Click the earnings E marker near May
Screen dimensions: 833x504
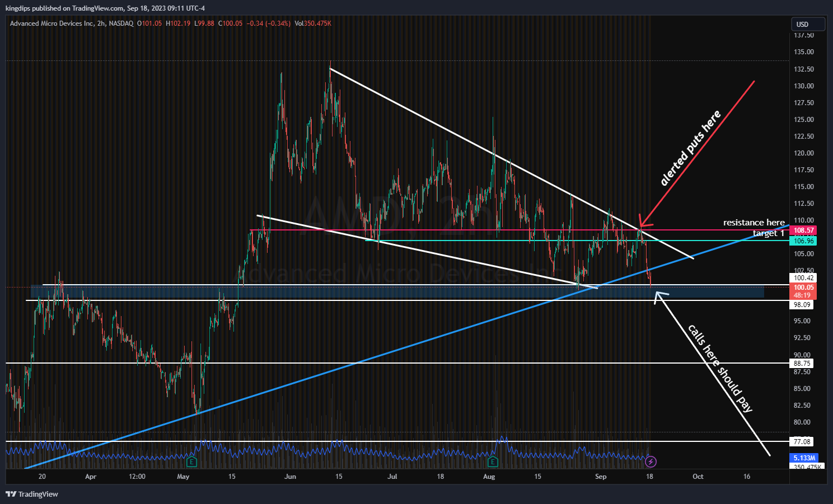(192, 462)
